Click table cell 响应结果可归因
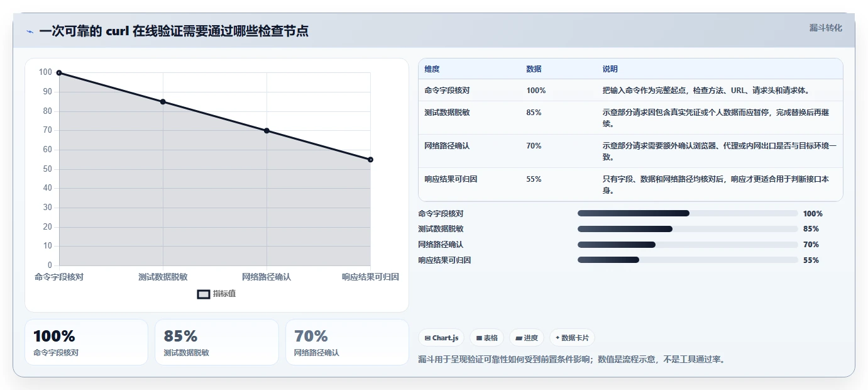868x390 pixels. click(x=451, y=179)
